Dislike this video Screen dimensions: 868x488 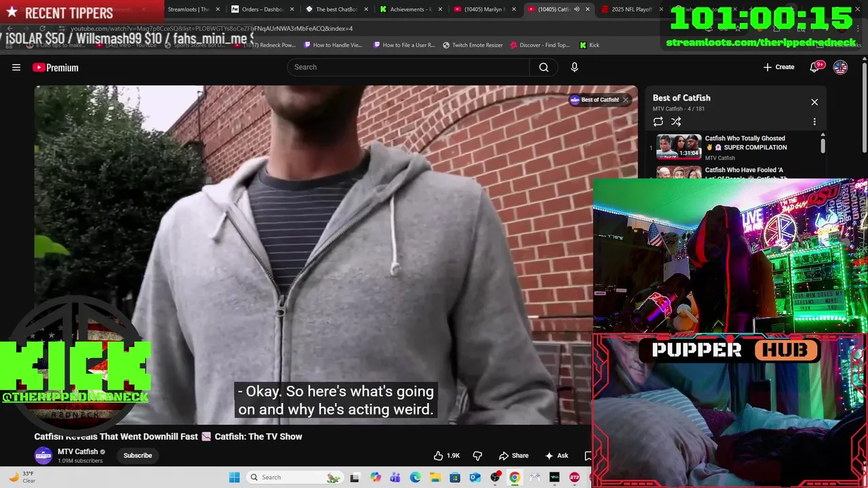477,455
